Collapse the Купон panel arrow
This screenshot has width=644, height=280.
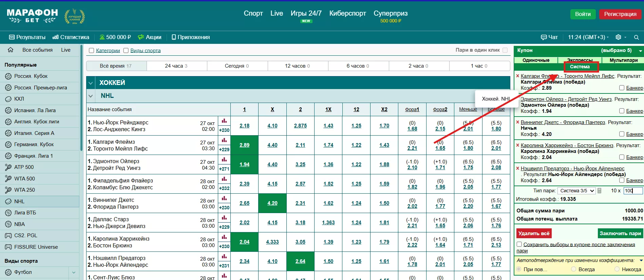click(641, 51)
